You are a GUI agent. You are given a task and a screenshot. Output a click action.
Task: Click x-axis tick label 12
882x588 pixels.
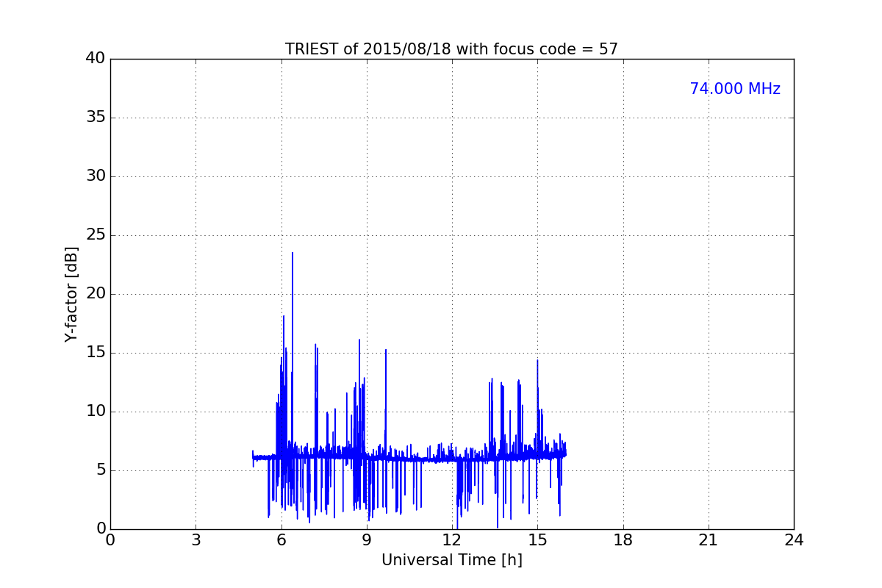452,540
